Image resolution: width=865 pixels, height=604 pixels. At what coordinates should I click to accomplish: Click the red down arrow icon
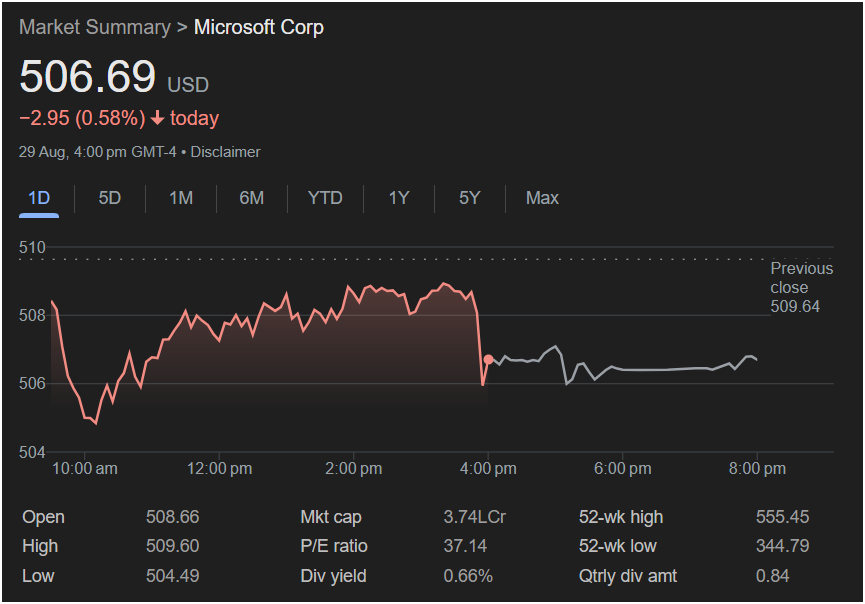pos(158,119)
